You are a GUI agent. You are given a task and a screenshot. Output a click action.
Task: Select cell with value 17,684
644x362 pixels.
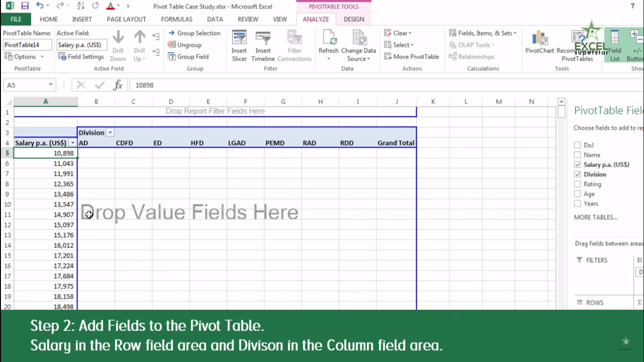(46, 276)
